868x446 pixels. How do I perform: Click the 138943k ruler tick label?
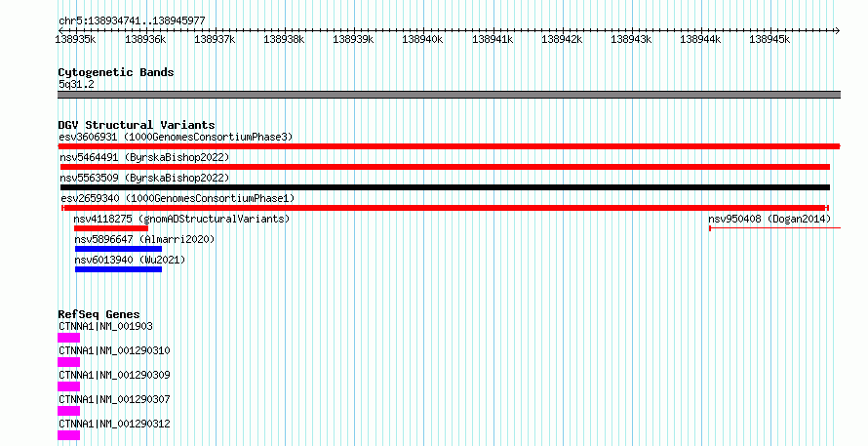[630, 39]
